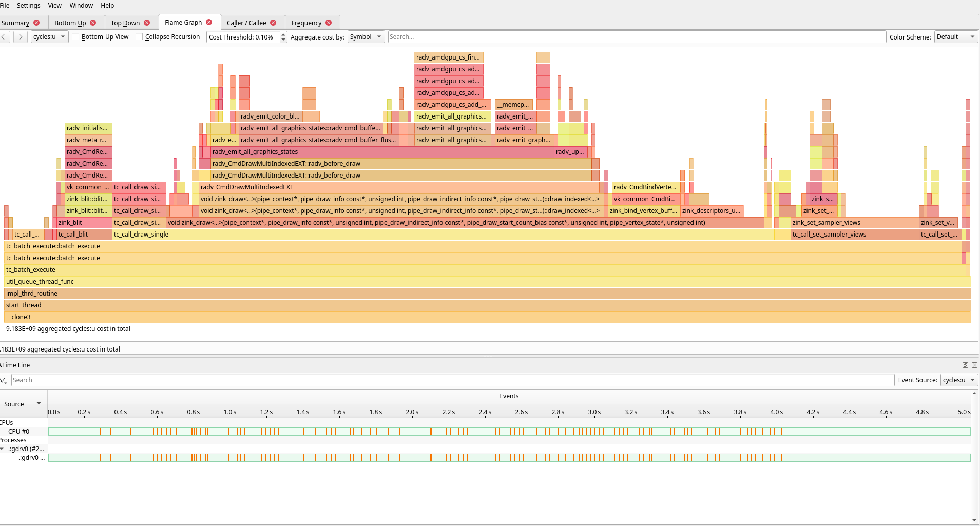Screen dimensions: 980x526
Task: Open the cycles:u cost type dropdown
Action: point(49,37)
